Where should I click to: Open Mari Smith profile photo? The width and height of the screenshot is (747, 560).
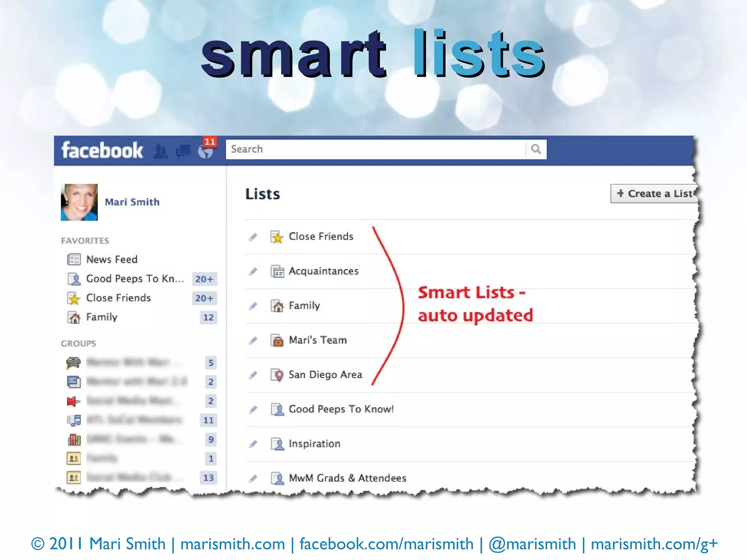[79, 202]
